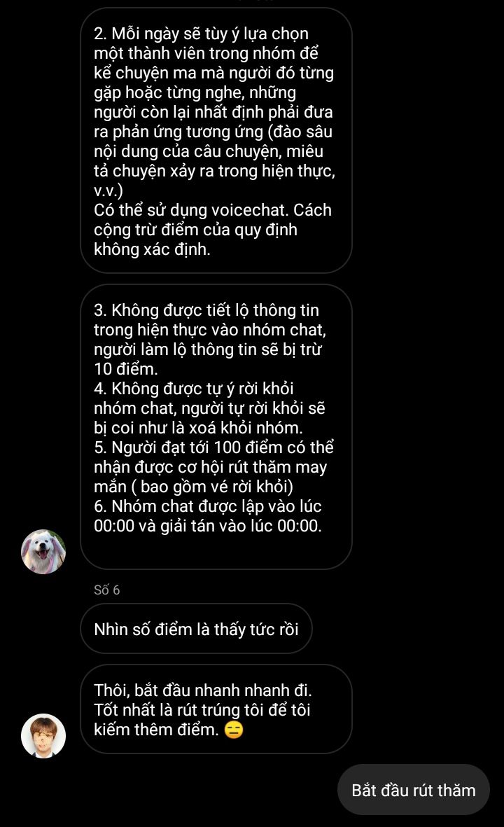This screenshot has width=504, height=827.
Task: Tap the 'v.v.)' line in rule 2
Action: [108, 190]
